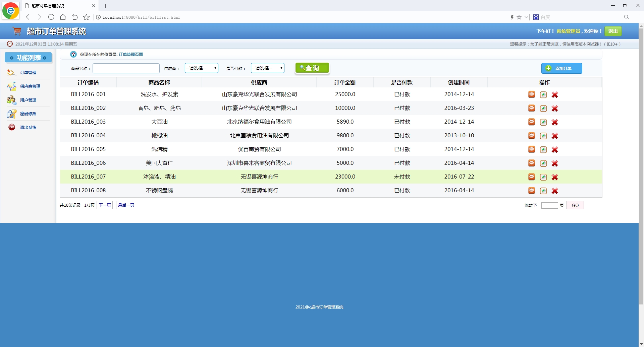Screen dimensions: 644x347
Task: Click inside the 商品名称 search field
Action: pos(126,68)
